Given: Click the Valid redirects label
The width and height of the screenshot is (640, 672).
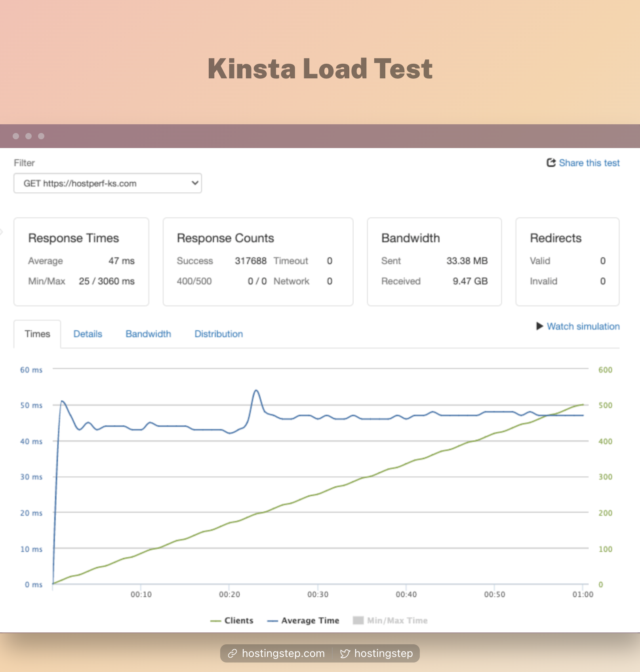Looking at the screenshot, I should tap(540, 261).
